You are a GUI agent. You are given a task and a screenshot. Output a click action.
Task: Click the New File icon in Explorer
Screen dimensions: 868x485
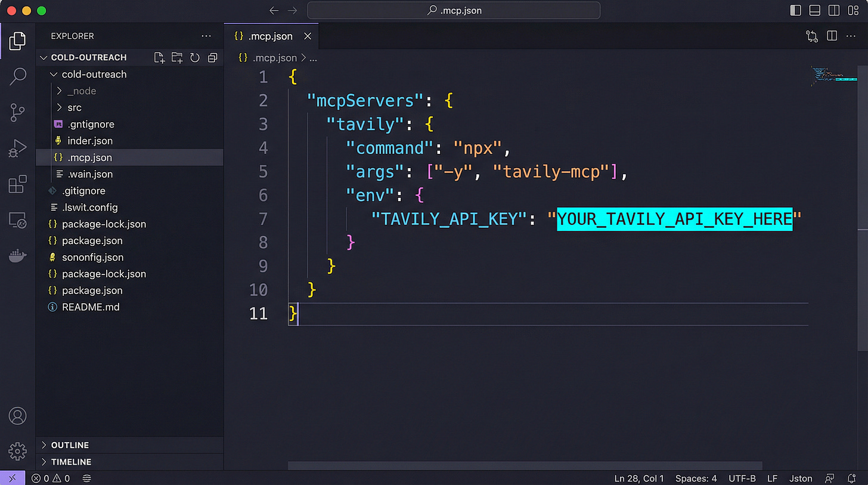pyautogui.click(x=159, y=57)
